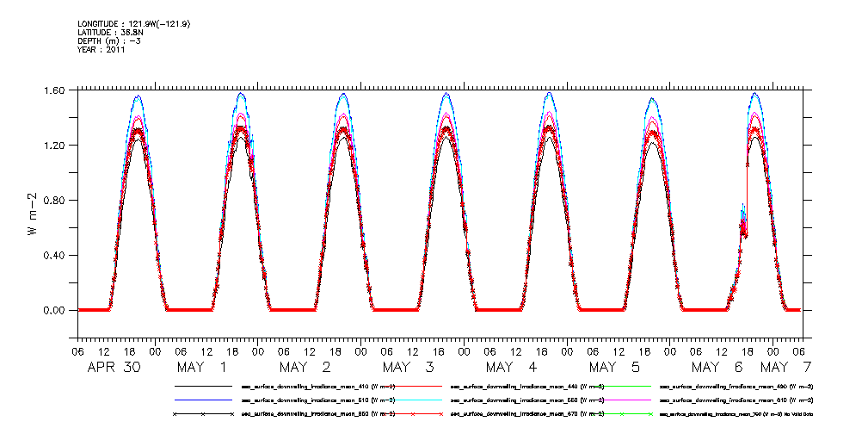868x434 pixels.
Task: Click the MAY 7 date label
Action: 785,367
